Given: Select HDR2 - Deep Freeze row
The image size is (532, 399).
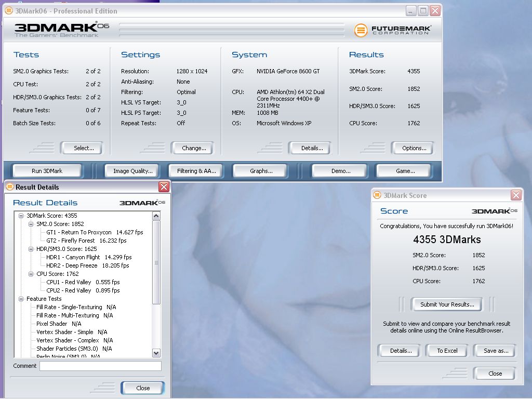Looking at the screenshot, I should click(87, 265).
